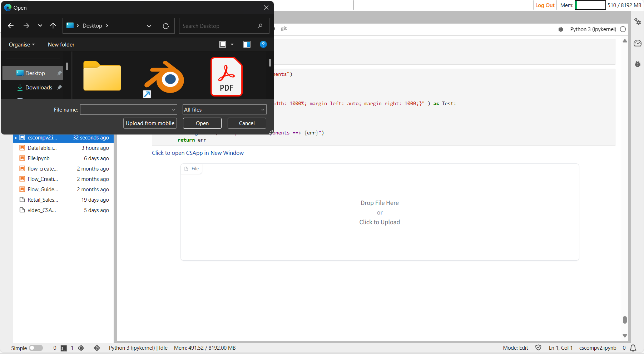Open the Organise menu
This screenshot has width=644, height=354.
22,44
